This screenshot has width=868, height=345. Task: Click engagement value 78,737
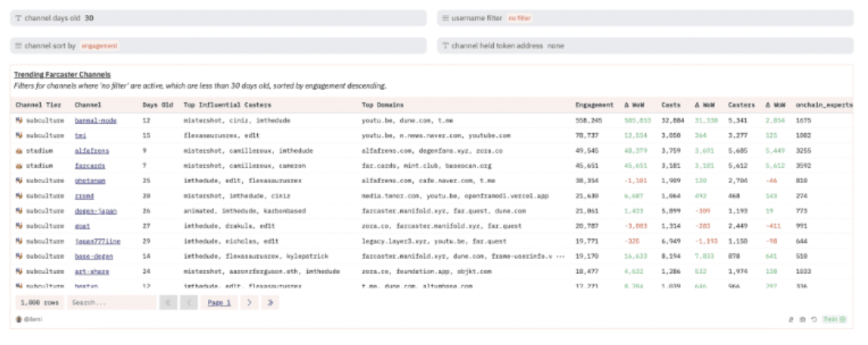(587, 135)
